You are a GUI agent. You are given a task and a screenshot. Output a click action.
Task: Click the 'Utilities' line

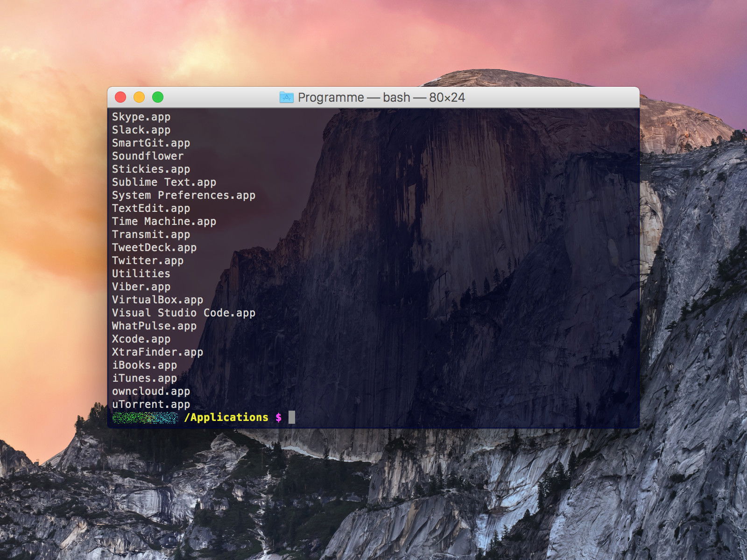141,274
